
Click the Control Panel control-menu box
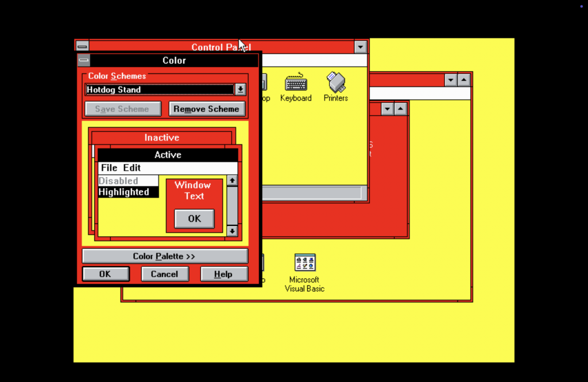point(82,46)
